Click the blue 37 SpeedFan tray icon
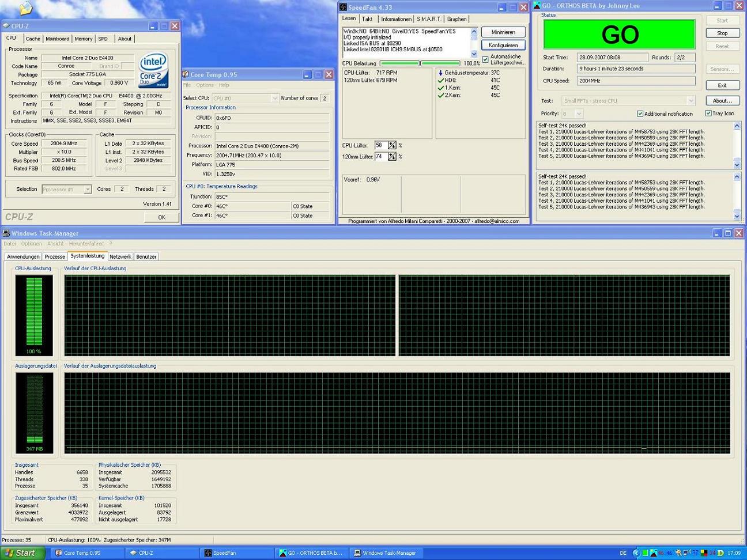This screenshot has width=747, height=560. 696,553
